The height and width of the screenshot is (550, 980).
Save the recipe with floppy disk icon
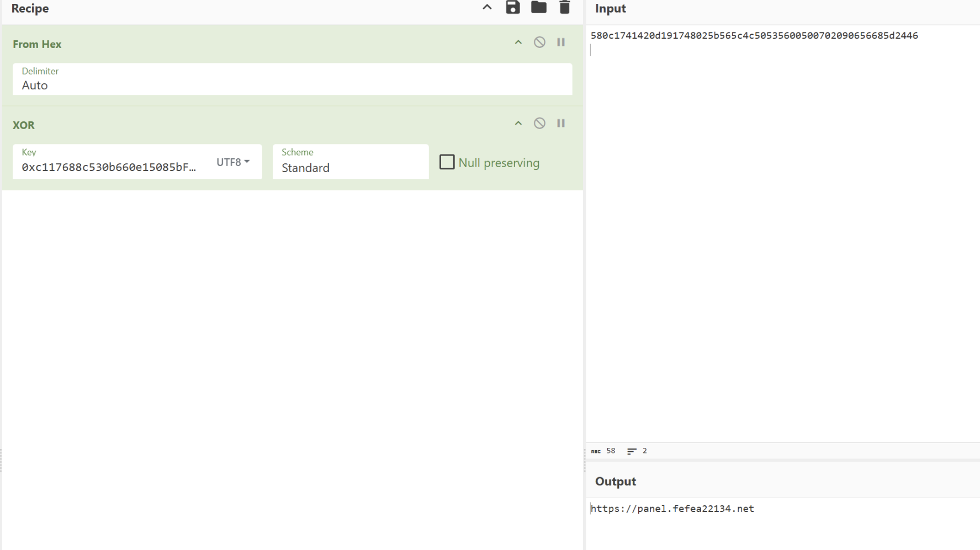(513, 7)
